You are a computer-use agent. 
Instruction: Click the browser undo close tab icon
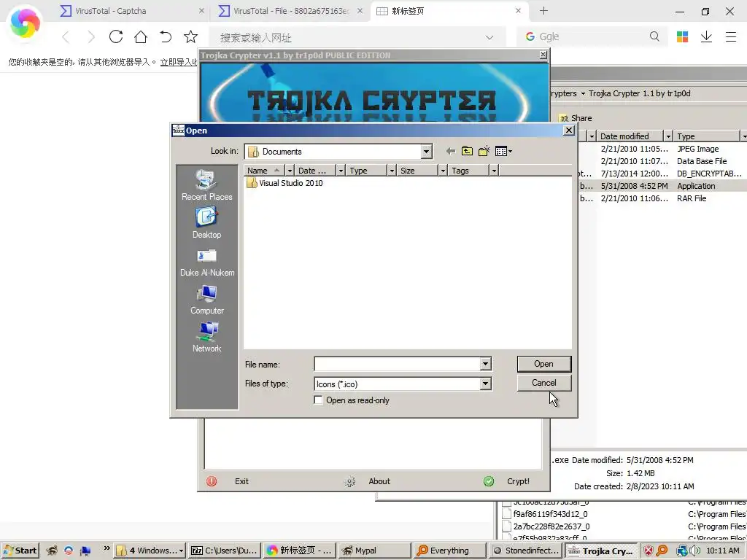coord(166,36)
